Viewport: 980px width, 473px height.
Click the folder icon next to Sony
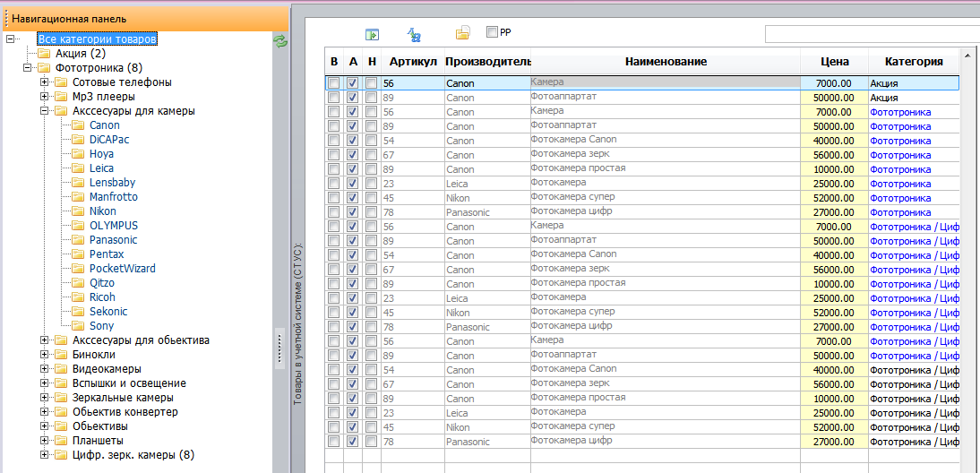[78, 325]
